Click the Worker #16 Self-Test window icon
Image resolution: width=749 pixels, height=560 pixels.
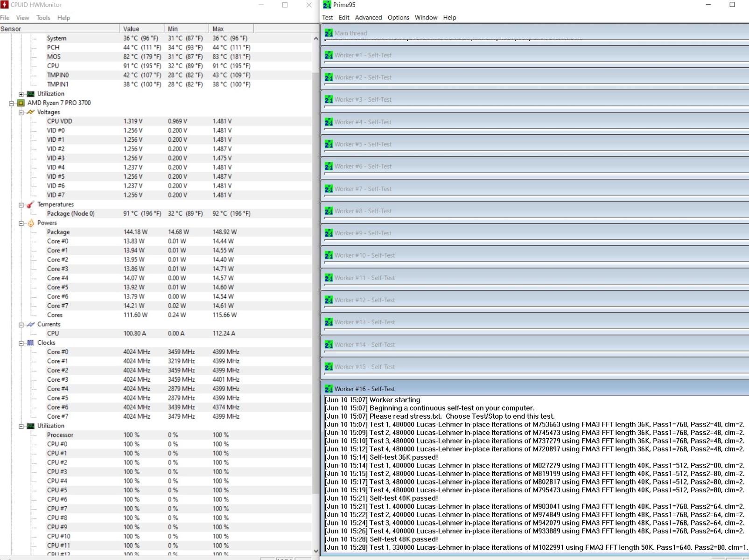point(329,389)
